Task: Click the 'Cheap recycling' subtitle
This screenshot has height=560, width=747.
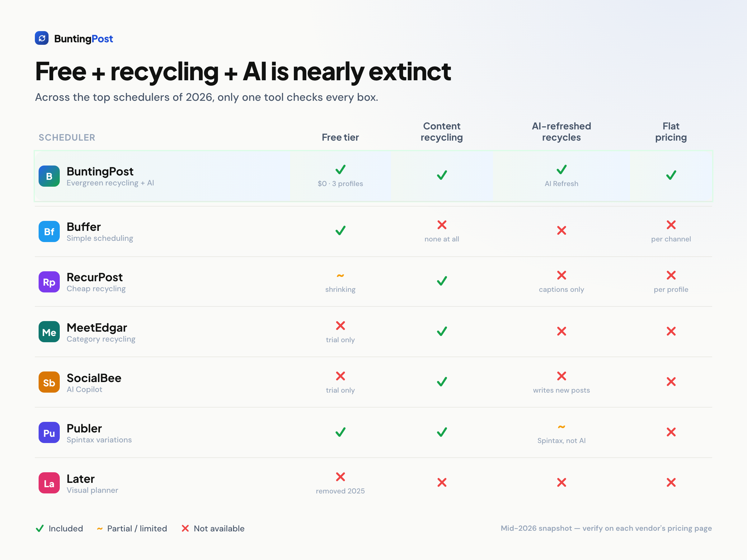Action: tap(96, 289)
